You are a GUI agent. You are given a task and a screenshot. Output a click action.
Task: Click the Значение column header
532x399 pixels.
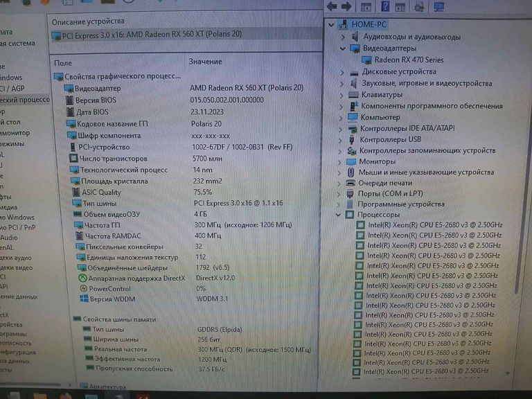pyautogui.click(x=205, y=62)
